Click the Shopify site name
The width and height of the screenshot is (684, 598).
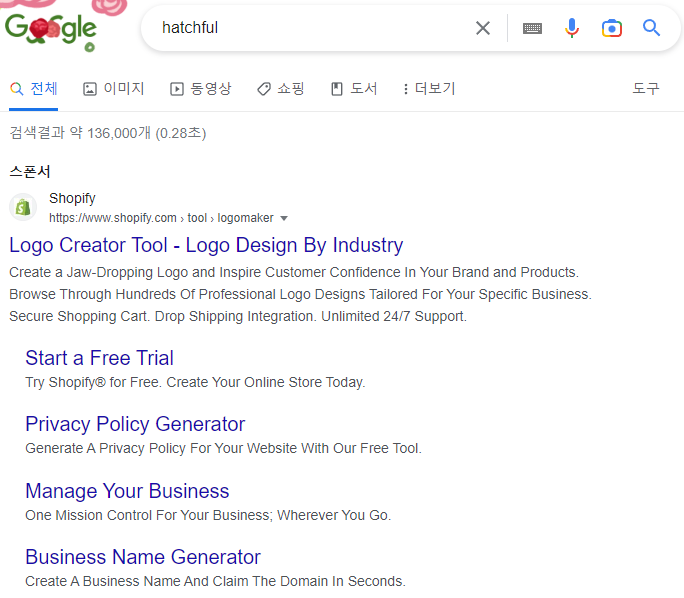tap(72, 198)
